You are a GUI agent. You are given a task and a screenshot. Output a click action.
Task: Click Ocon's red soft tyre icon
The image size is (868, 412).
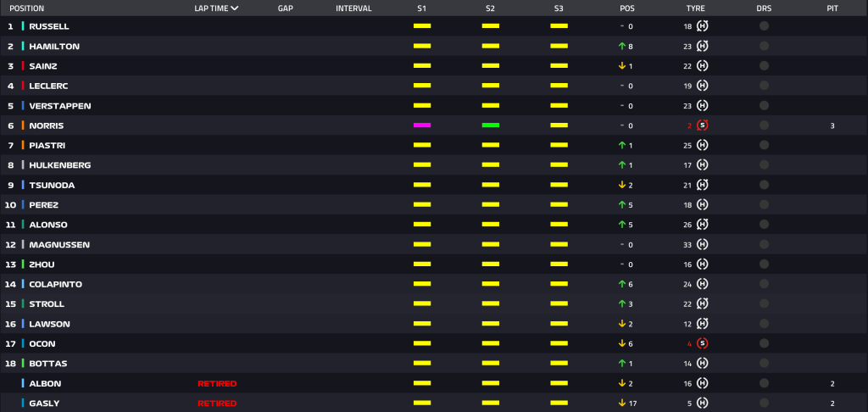coord(703,343)
